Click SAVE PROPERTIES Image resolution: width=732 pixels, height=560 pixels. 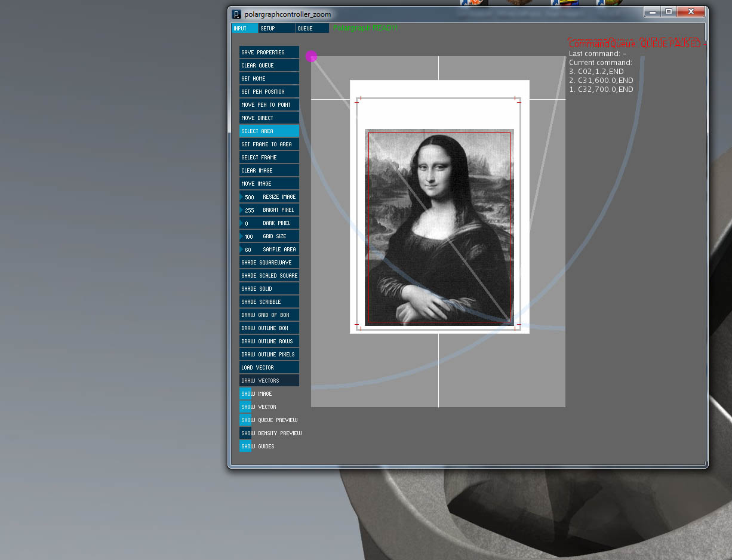269,52
